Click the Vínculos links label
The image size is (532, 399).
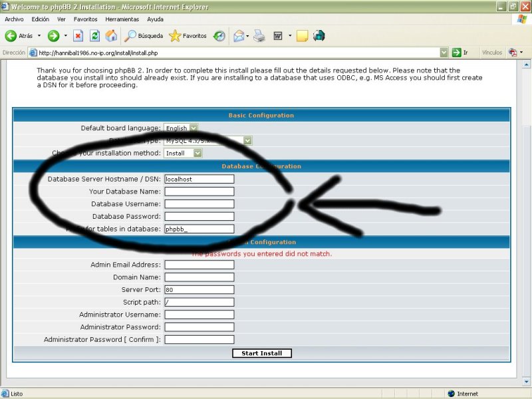pos(492,53)
